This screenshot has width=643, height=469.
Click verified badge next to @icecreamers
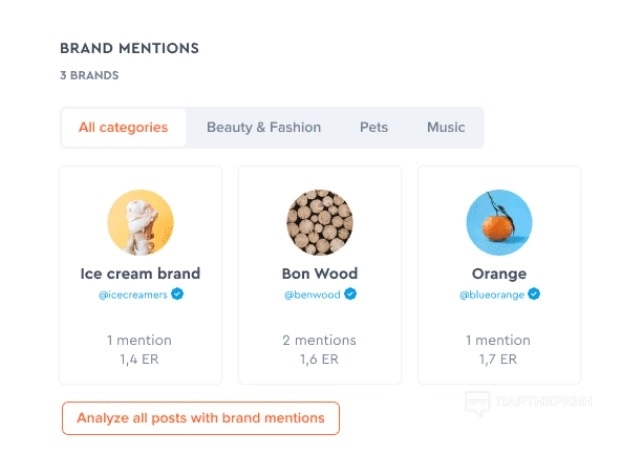point(177,295)
